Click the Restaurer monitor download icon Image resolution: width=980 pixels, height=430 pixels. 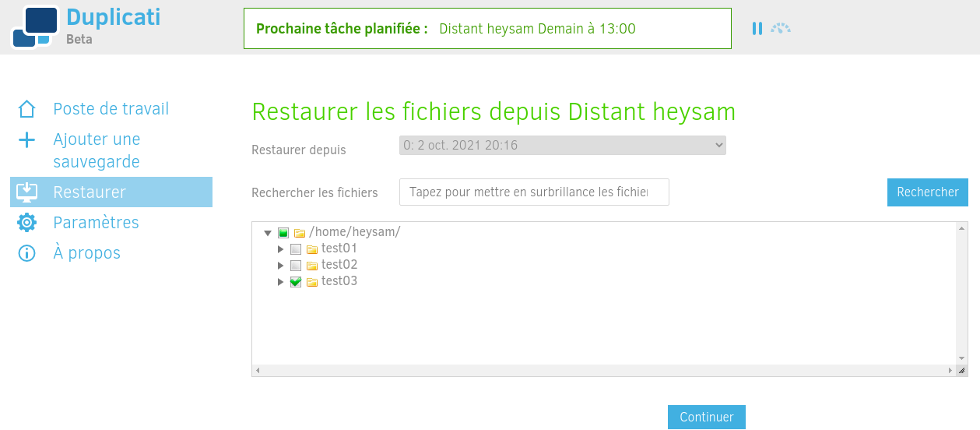pos(27,192)
